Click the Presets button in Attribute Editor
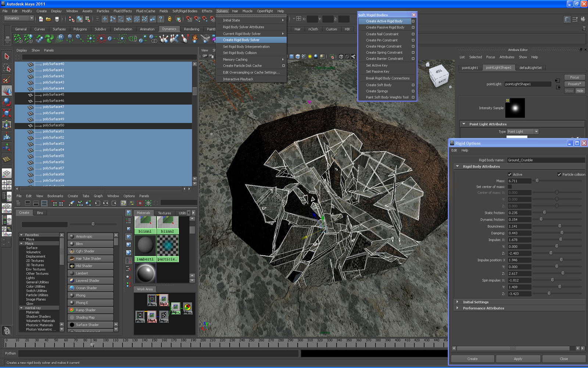Screen dimensions: 588x368 coord(574,84)
